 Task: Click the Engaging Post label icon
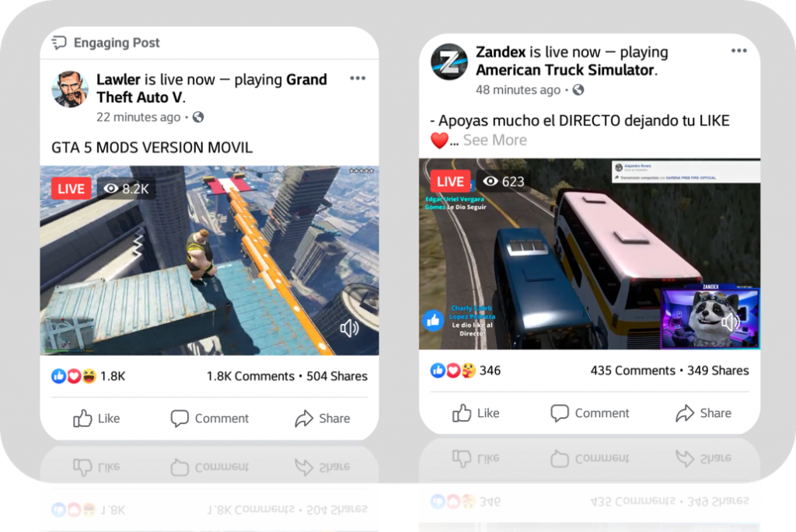coord(59,43)
